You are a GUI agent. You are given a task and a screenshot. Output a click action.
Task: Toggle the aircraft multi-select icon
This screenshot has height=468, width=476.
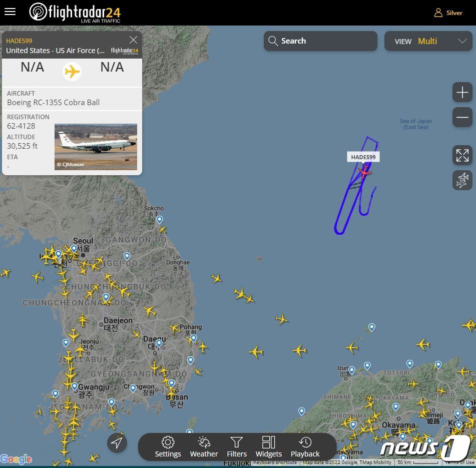coord(462,180)
